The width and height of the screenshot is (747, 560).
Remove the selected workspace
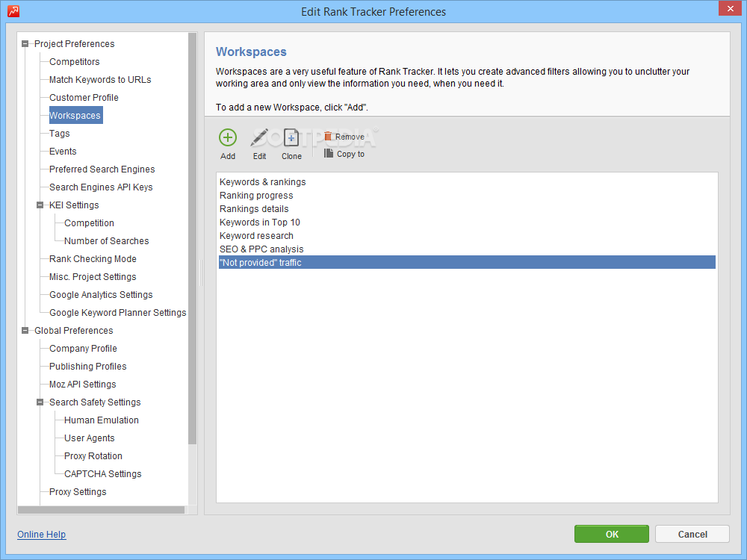(344, 137)
